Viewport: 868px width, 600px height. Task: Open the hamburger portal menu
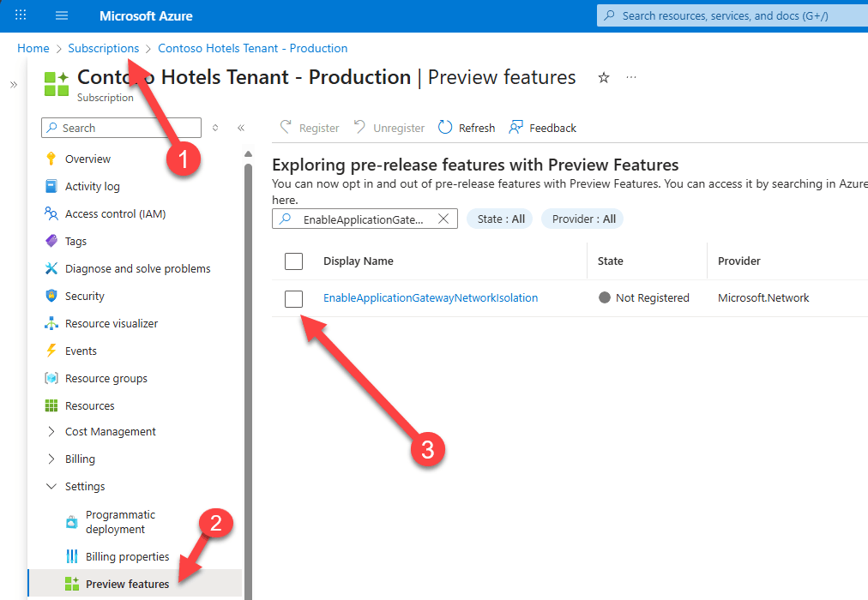click(x=62, y=15)
